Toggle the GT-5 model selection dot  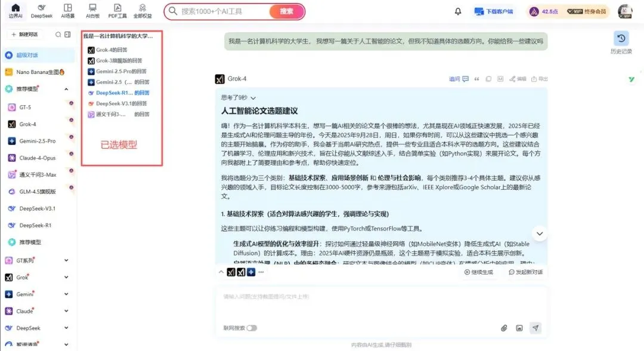(x=71, y=103)
